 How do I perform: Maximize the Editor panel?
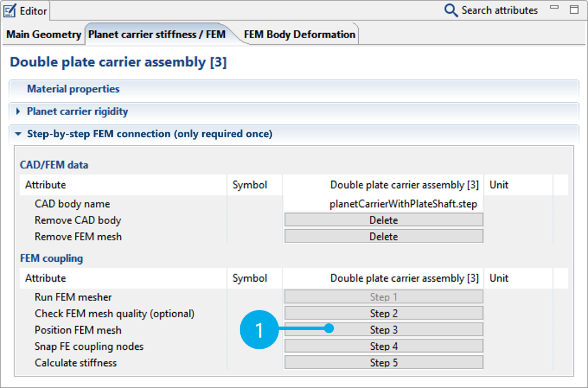[574, 9]
